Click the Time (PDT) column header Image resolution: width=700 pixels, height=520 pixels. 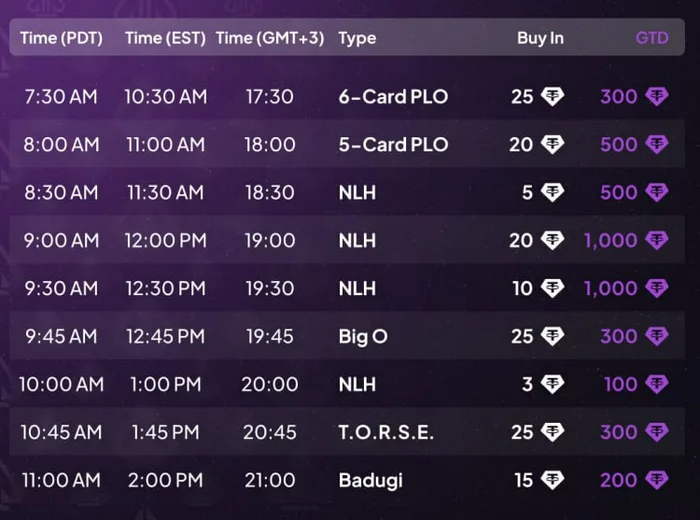pyautogui.click(x=62, y=39)
